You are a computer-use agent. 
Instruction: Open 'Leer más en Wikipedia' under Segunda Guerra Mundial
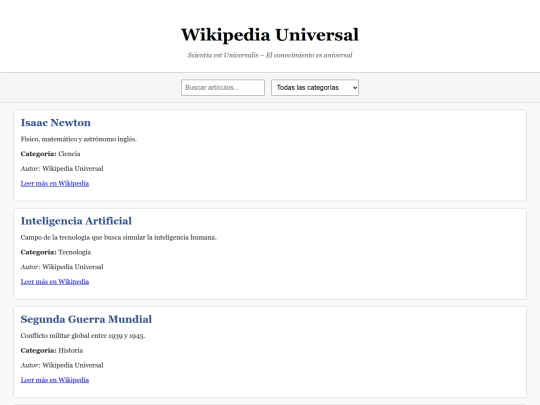pyautogui.click(x=55, y=380)
